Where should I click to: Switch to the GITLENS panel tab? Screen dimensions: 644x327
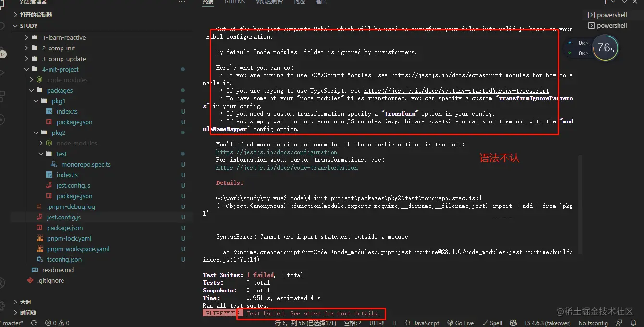(x=235, y=2)
